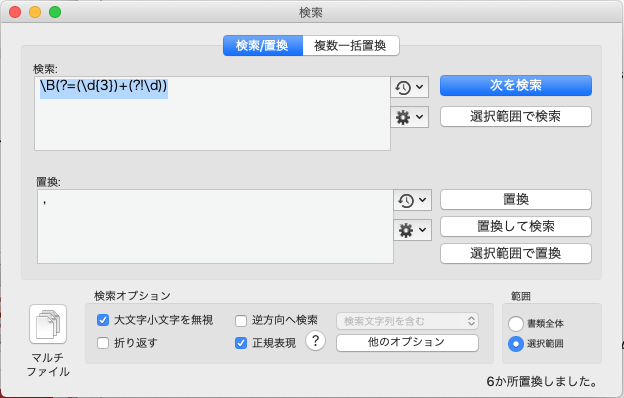Close the 検索 window with red button
The height and width of the screenshot is (398, 624).
(15, 12)
